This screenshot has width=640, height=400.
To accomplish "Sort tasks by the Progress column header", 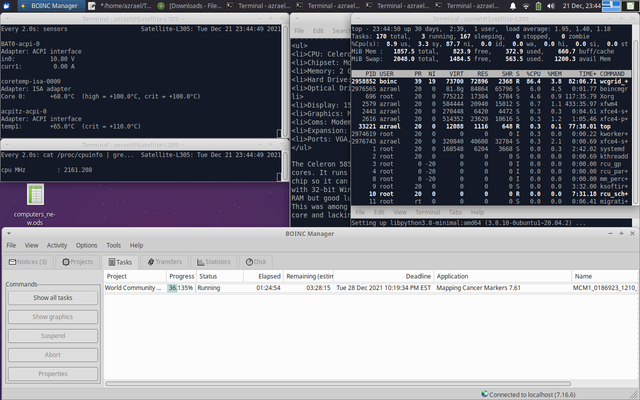I will [x=181, y=276].
